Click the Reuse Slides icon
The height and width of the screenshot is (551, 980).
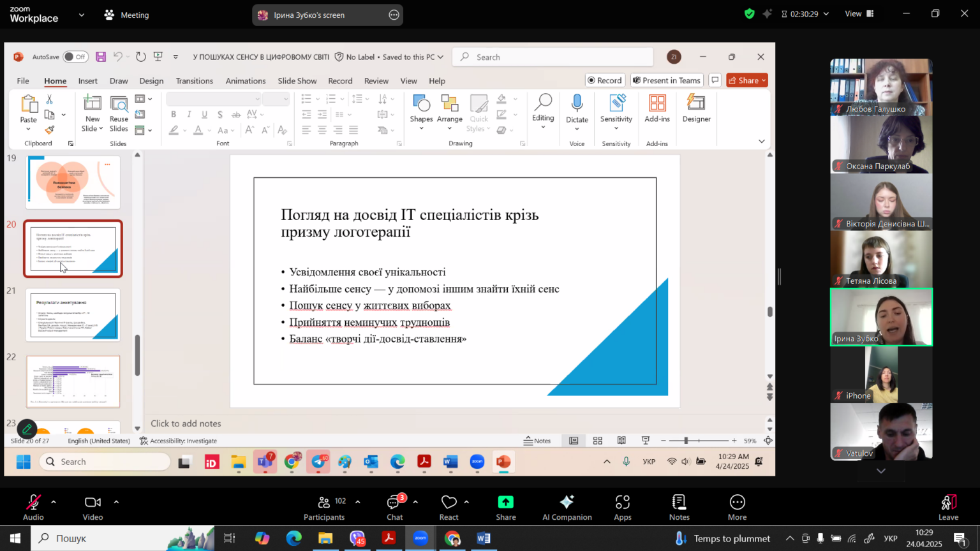(119, 104)
